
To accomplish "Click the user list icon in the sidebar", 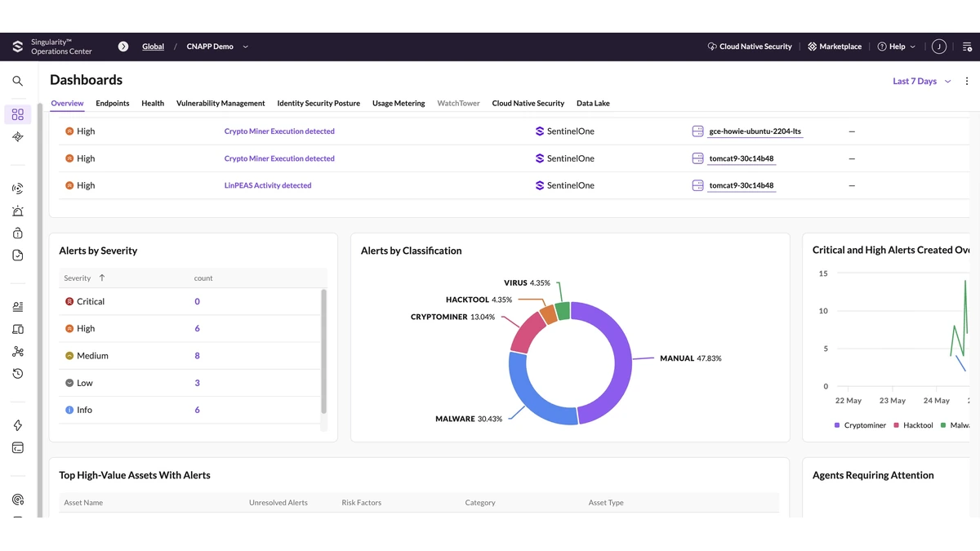I will click(18, 307).
